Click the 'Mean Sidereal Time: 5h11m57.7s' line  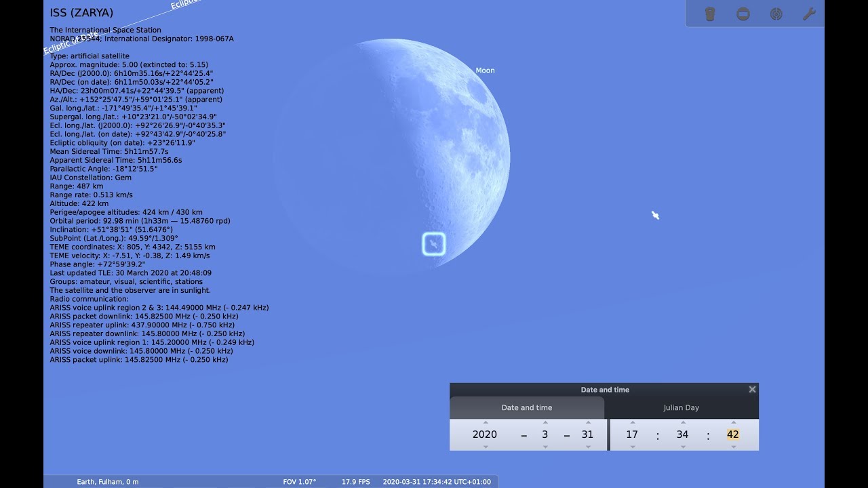(109, 152)
